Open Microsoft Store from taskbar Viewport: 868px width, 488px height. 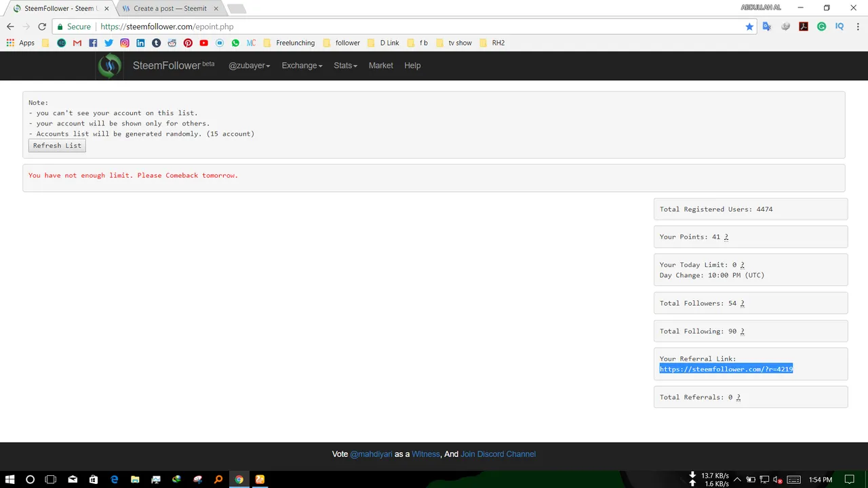point(94,479)
